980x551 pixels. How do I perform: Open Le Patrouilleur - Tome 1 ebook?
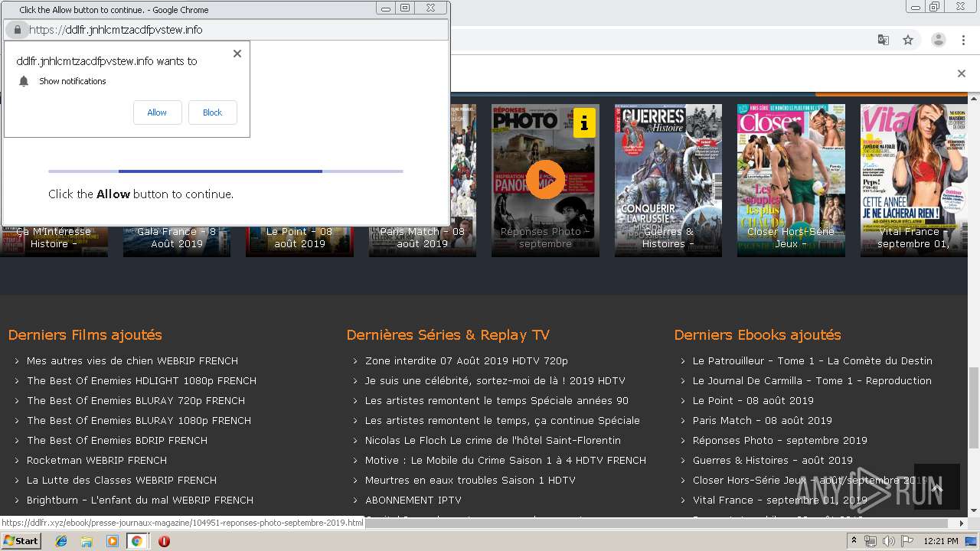pyautogui.click(x=812, y=360)
